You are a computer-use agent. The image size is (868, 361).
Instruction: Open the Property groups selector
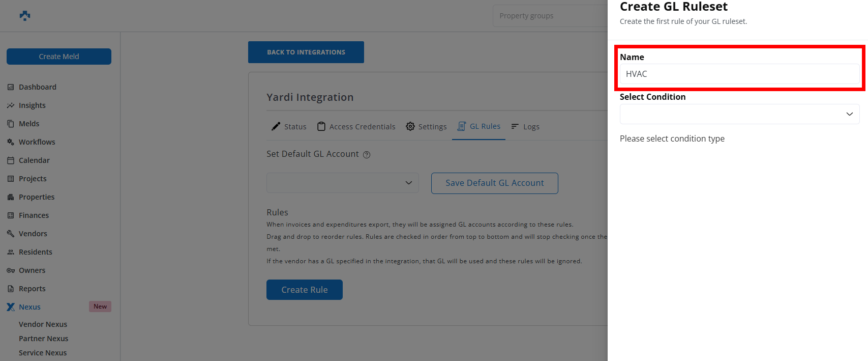click(549, 16)
